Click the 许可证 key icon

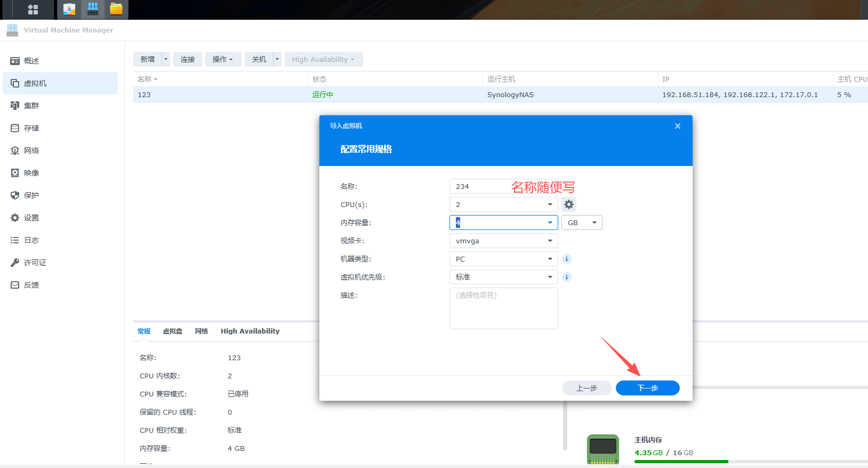(15, 263)
